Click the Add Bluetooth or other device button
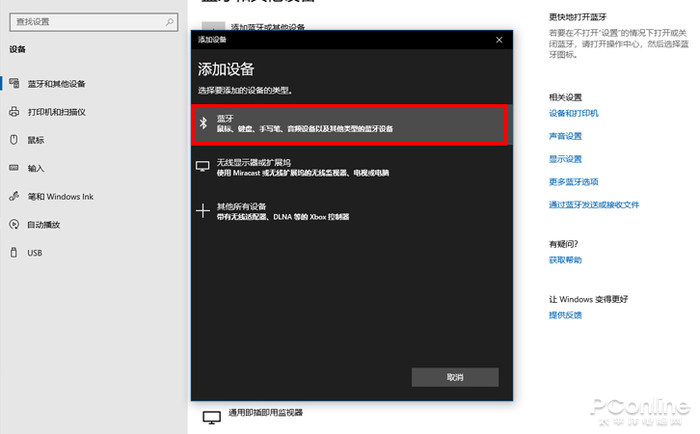Viewport: 700px width, 434px height. coord(254,27)
